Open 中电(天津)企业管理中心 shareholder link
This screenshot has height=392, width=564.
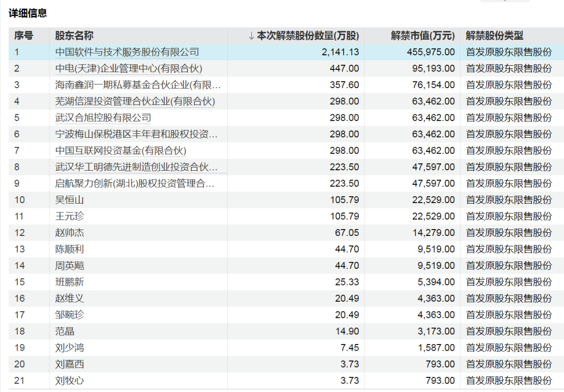[x=128, y=68]
